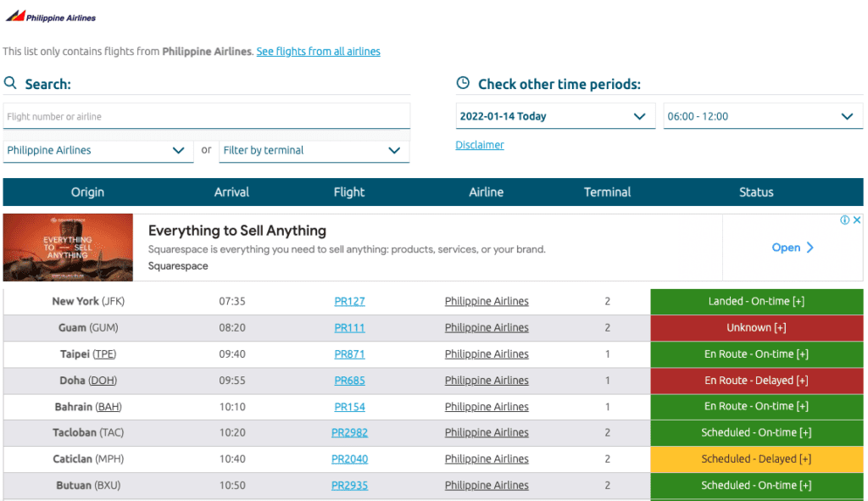868x501 pixels.
Task: Open flight PR127 details
Action: click(349, 301)
